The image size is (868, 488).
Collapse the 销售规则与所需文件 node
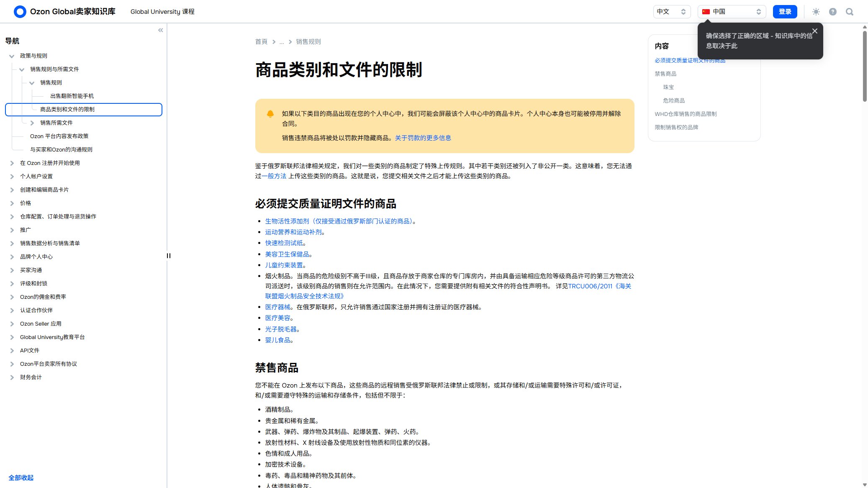click(x=22, y=69)
